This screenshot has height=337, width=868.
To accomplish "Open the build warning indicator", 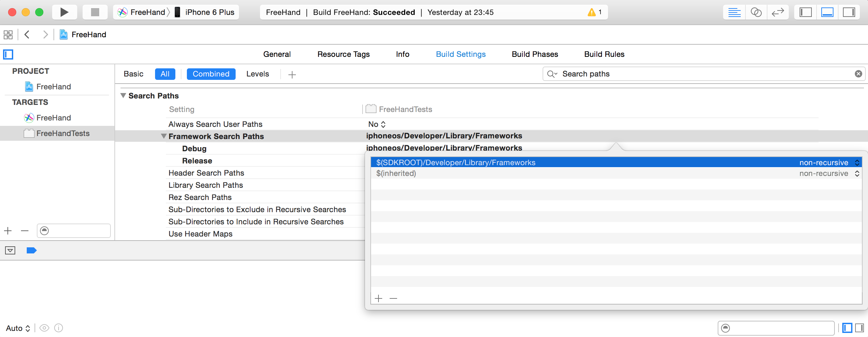I will [x=594, y=12].
